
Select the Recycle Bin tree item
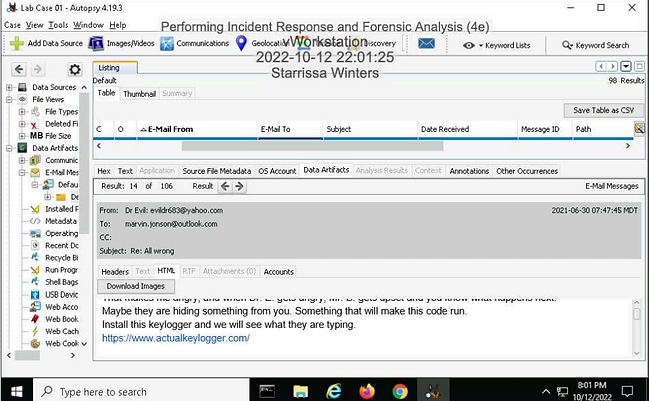coord(61,258)
